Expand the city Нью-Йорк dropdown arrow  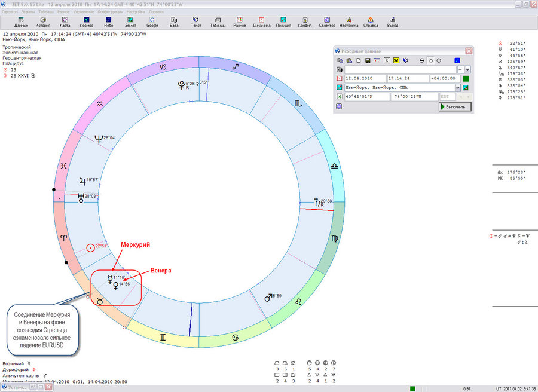[x=458, y=87]
